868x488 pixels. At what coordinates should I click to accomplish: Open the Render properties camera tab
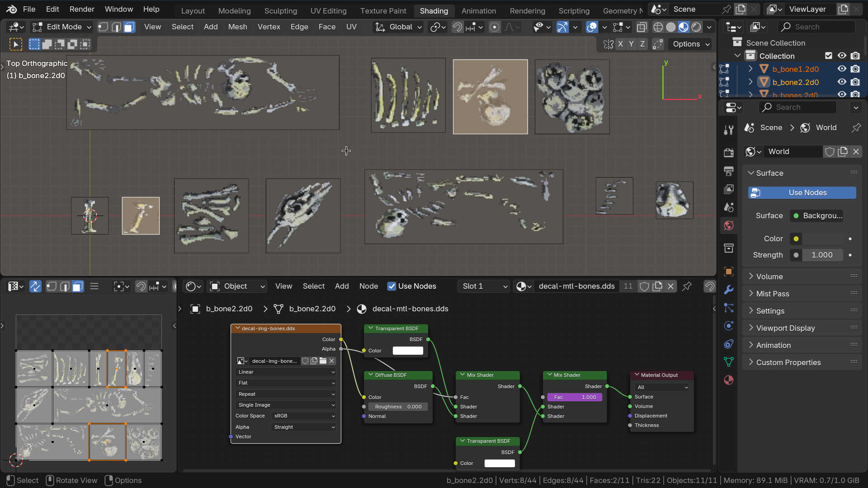point(728,153)
